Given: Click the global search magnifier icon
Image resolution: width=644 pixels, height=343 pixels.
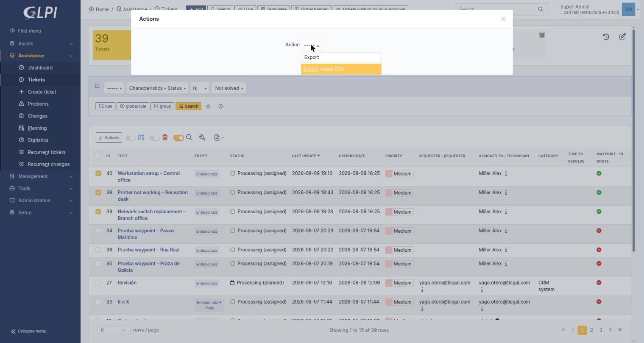Looking at the screenshot, I should (x=541, y=9).
